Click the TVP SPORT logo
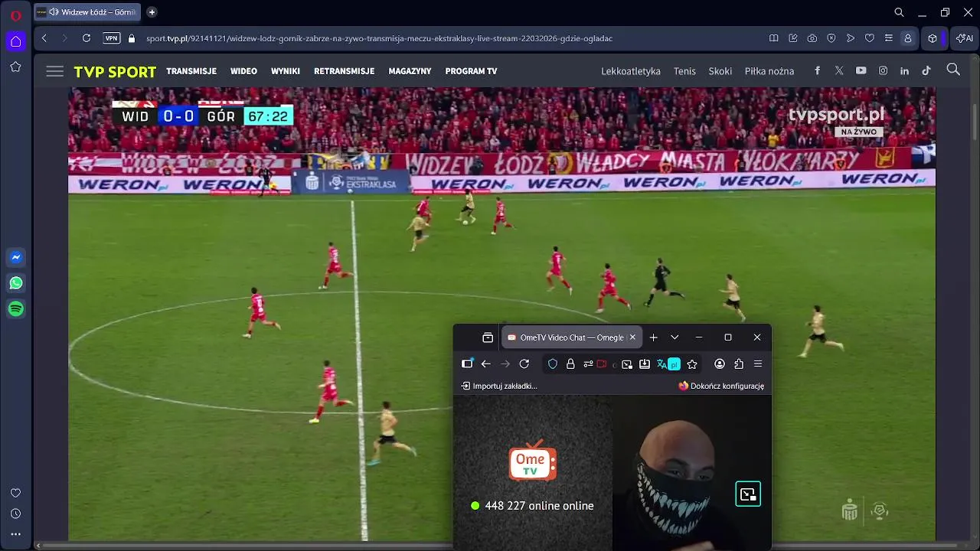The width and height of the screenshot is (980, 551). click(x=115, y=72)
